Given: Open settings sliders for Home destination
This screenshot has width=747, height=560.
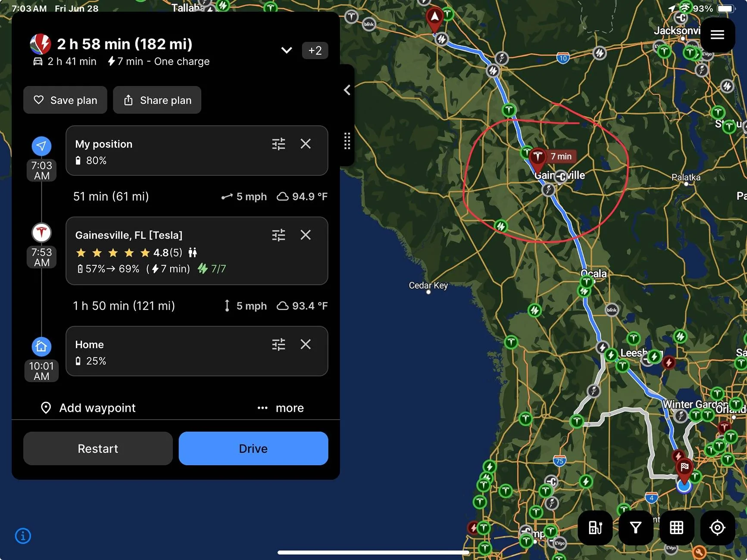Looking at the screenshot, I should pos(278,345).
